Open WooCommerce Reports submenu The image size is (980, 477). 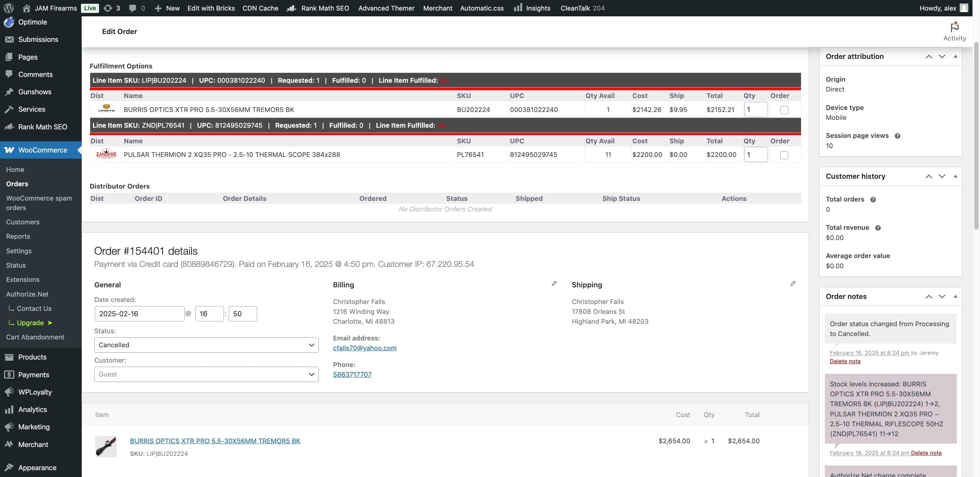click(x=18, y=236)
